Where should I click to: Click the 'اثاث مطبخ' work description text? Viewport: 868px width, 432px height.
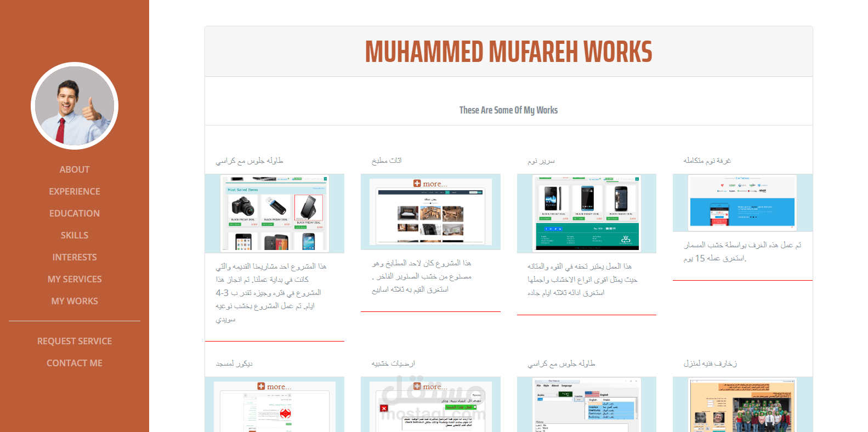421,276
